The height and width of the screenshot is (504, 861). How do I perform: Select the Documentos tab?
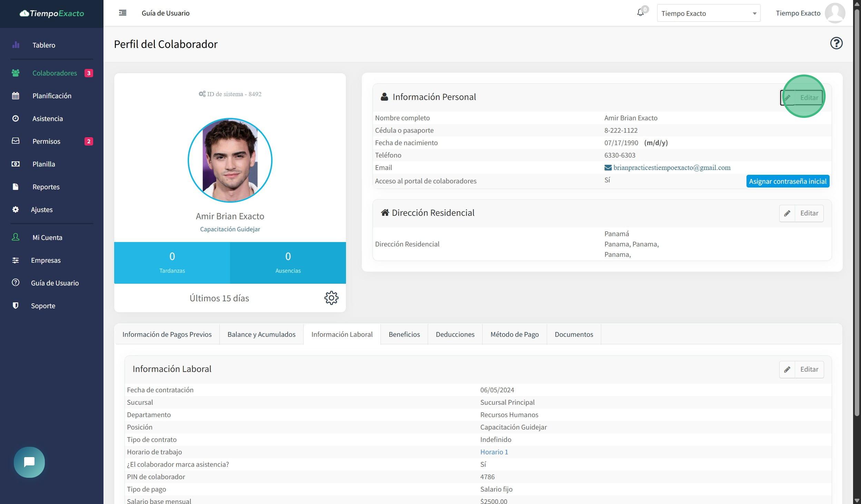click(x=574, y=334)
